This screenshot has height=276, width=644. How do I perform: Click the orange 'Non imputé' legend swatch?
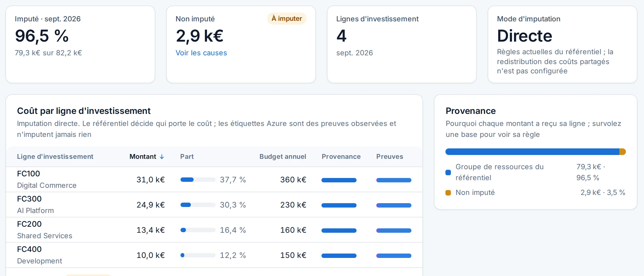[448, 193]
